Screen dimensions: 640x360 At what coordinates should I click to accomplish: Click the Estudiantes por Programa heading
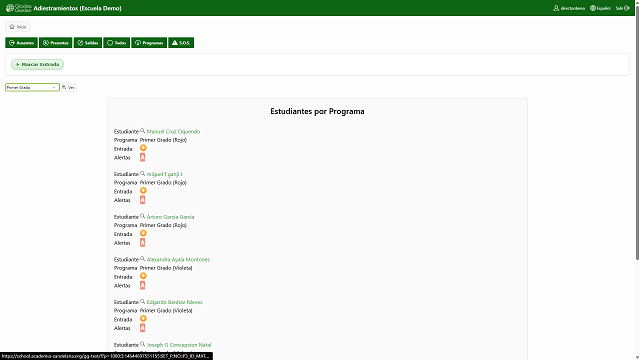(317, 111)
